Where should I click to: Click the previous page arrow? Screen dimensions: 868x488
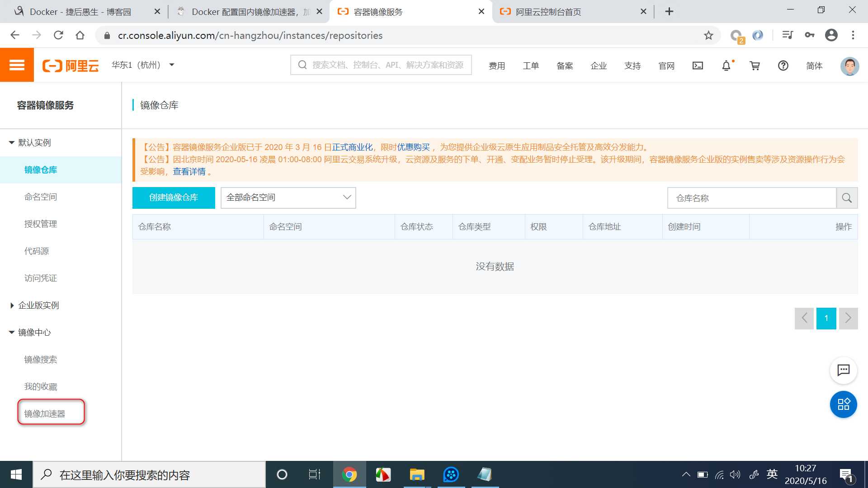coord(804,318)
